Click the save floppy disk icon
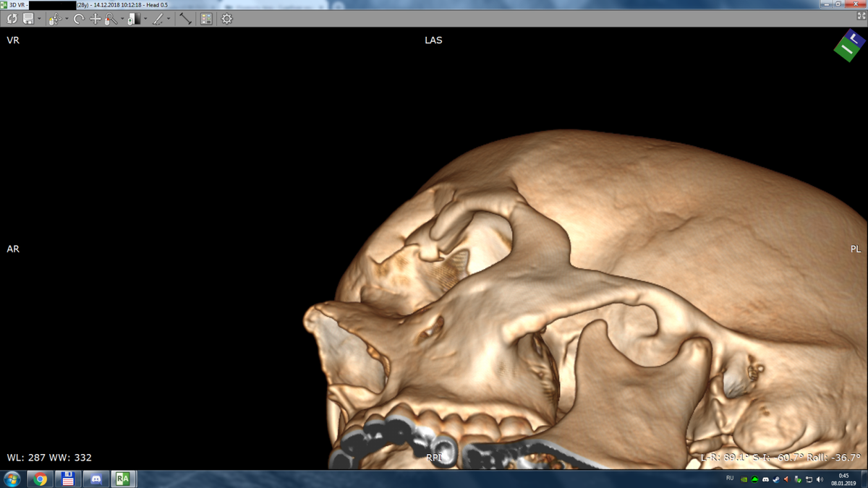868x488 pixels. (28, 19)
